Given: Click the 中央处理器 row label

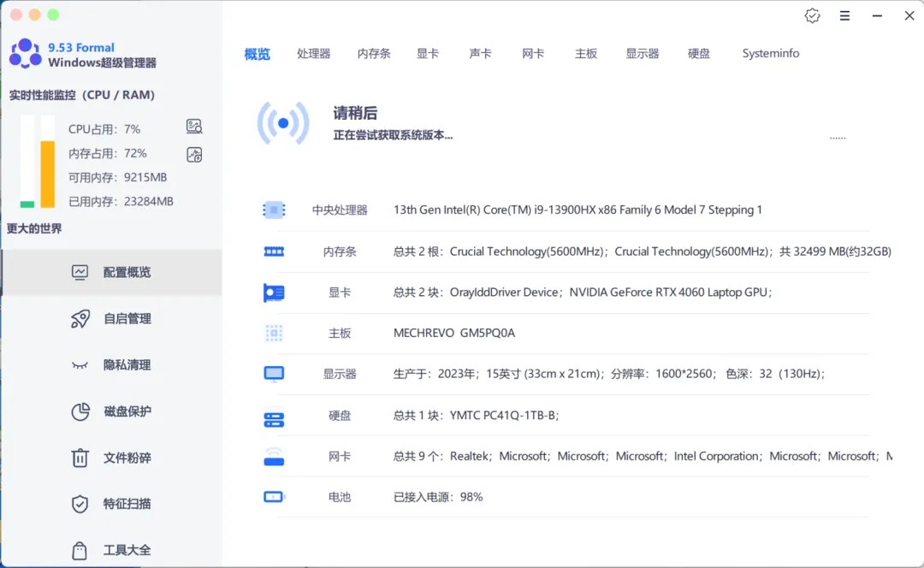Looking at the screenshot, I should [x=340, y=210].
